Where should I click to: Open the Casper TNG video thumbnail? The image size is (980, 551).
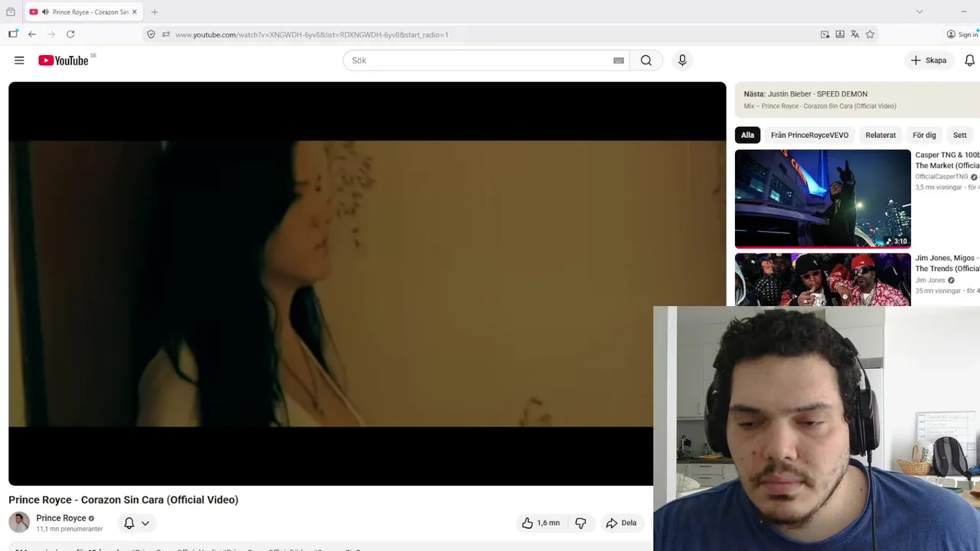pos(822,199)
